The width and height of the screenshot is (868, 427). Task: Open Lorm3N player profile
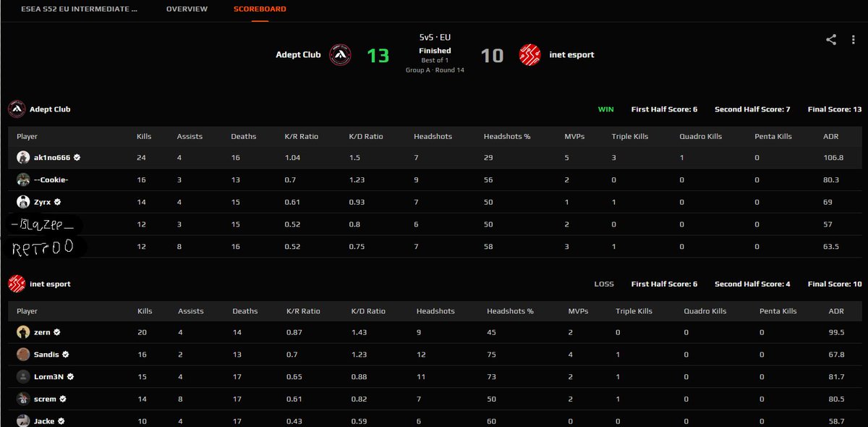coord(49,377)
